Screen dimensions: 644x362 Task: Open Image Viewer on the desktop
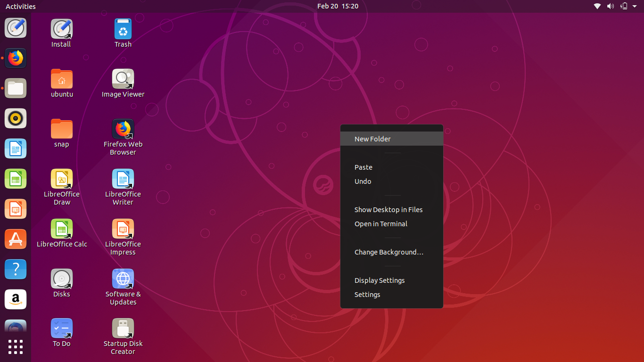(x=123, y=79)
